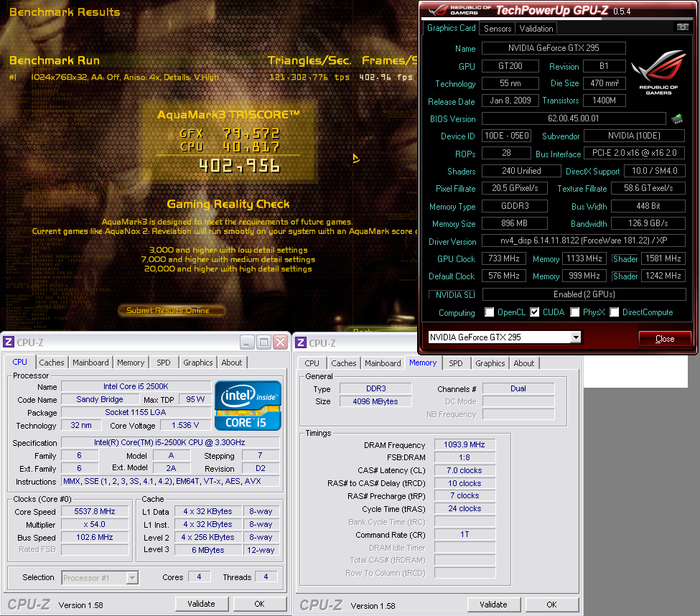Screen dimensions: 700x616
Task: Click Validate in Memory CPU-Z window
Action: 493,605
